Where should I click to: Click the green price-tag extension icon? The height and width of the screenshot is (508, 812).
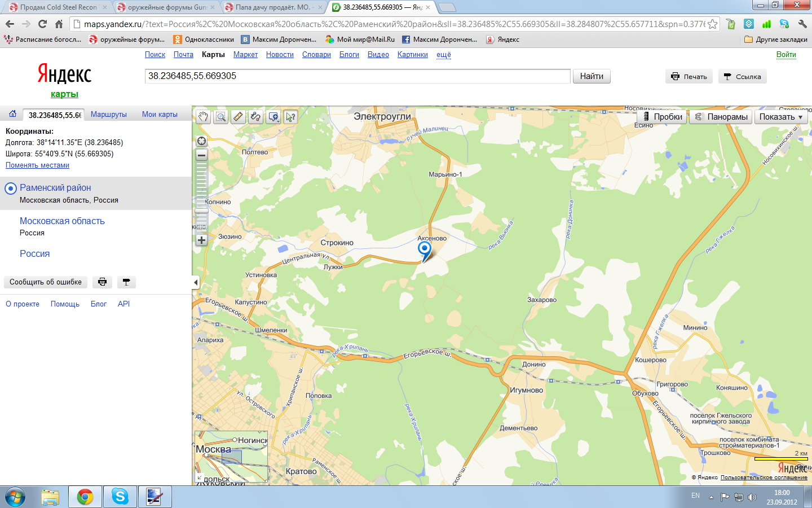(731, 24)
